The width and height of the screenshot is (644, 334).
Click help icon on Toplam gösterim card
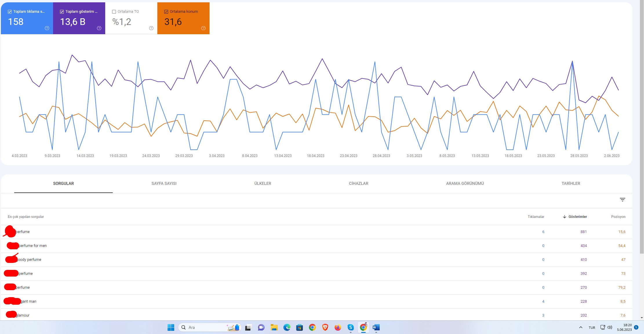[x=99, y=28]
